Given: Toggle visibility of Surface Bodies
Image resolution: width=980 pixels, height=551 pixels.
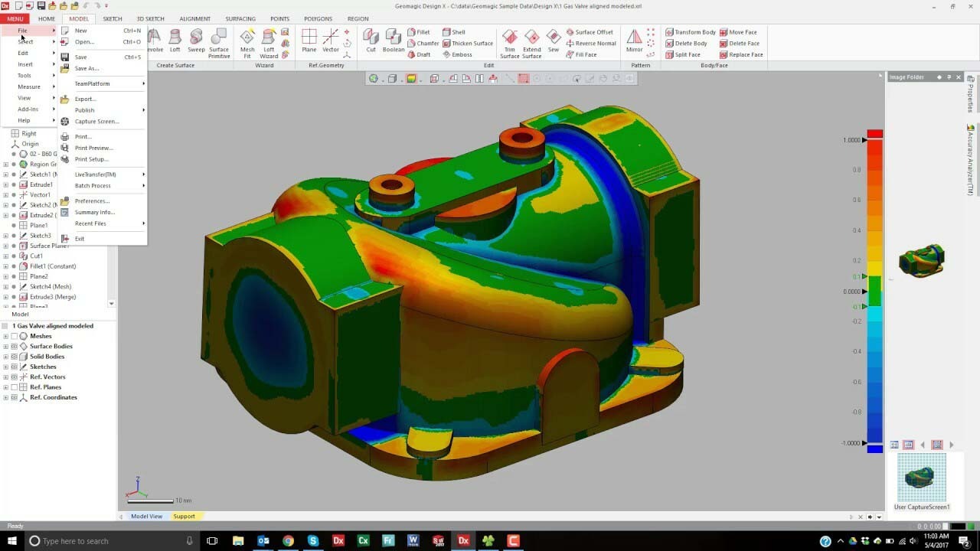Looking at the screenshot, I should click(14, 346).
